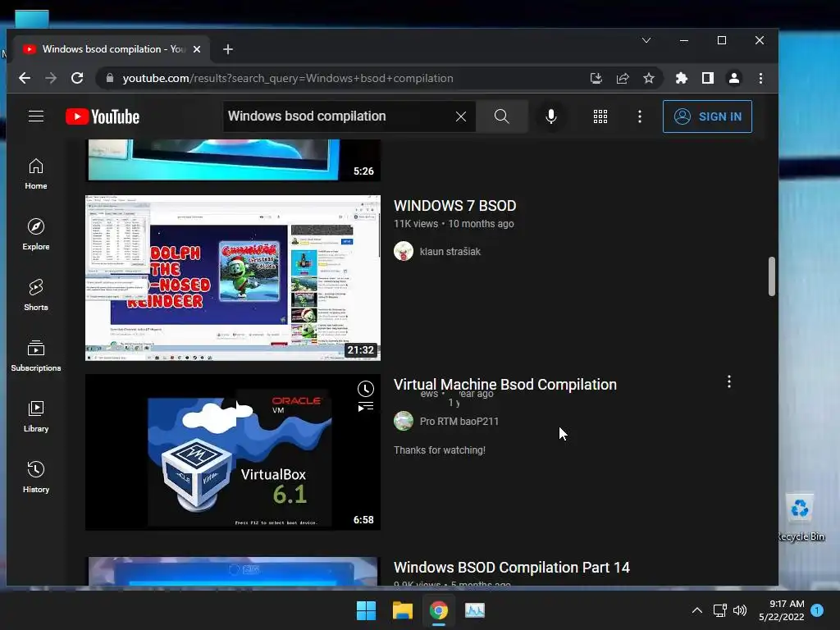This screenshot has height=630, width=840.
Task: Open the clock and date flyout
Action: 782,610
